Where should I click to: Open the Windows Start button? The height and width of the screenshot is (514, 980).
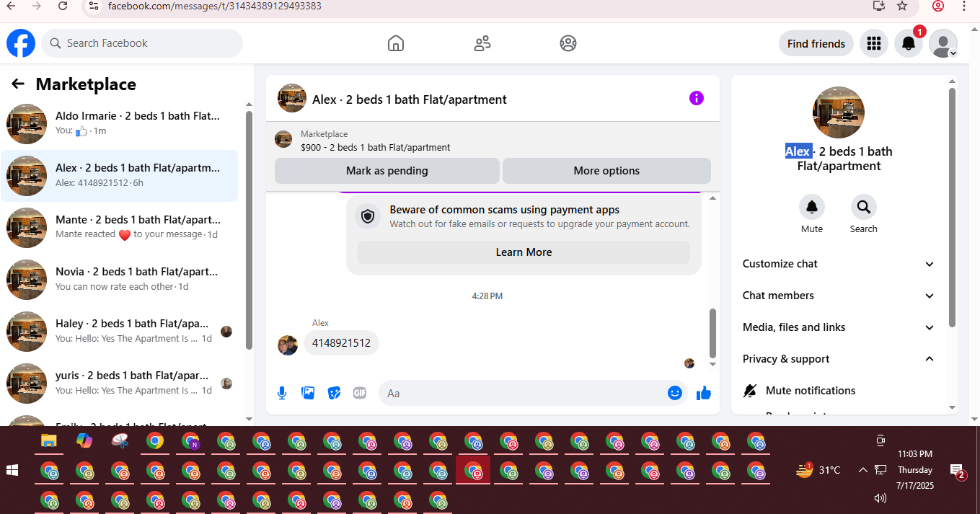[x=12, y=470]
